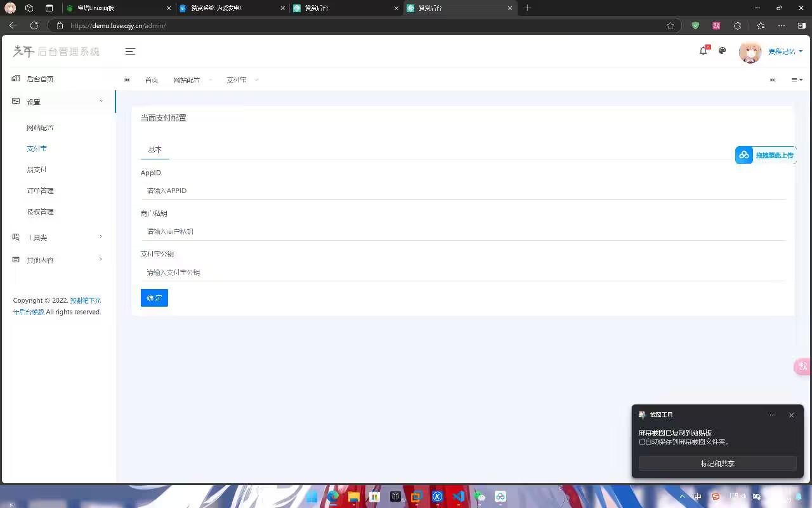Open the notification bell

coord(703,51)
